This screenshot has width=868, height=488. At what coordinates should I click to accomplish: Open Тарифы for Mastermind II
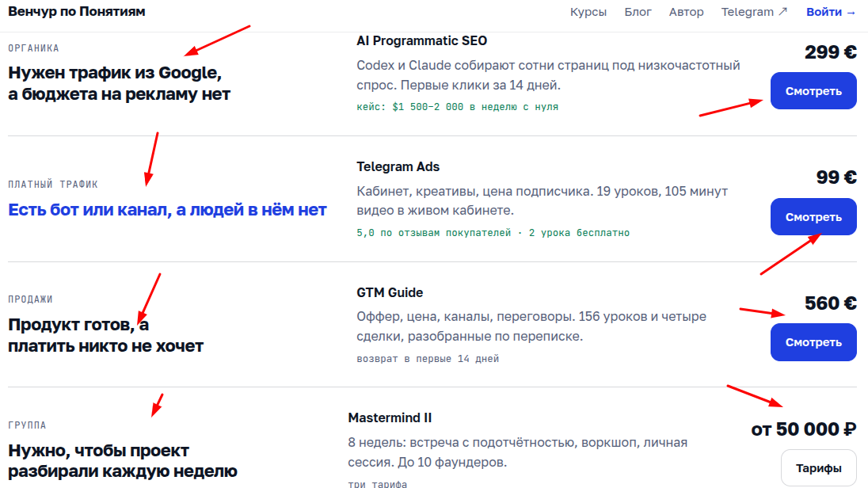click(818, 468)
